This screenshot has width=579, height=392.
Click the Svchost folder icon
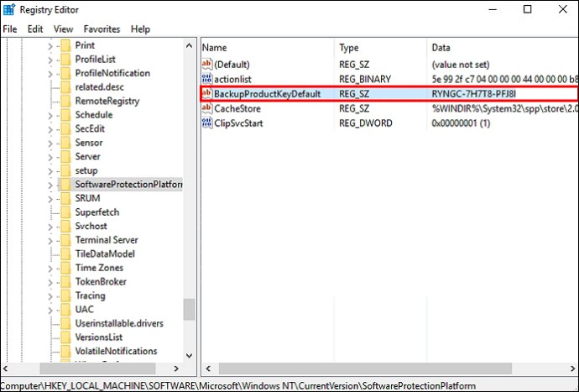pyautogui.click(x=65, y=226)
